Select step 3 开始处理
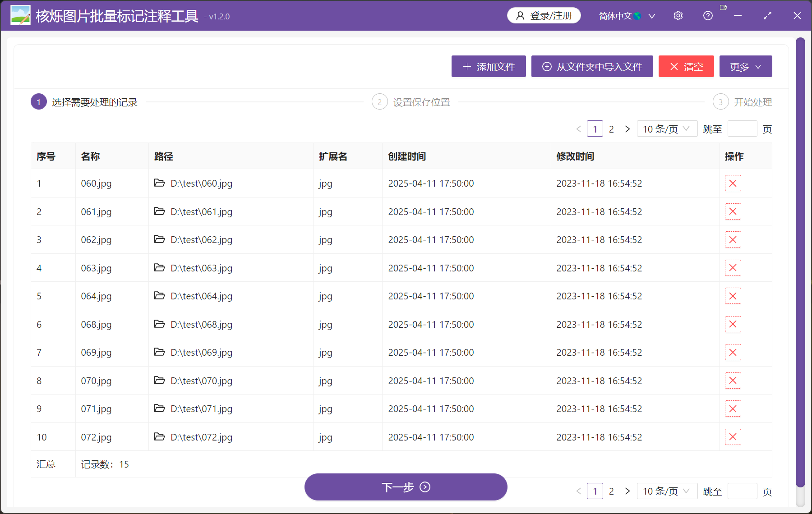The image size is (812, 514). (x=743, y=102)
